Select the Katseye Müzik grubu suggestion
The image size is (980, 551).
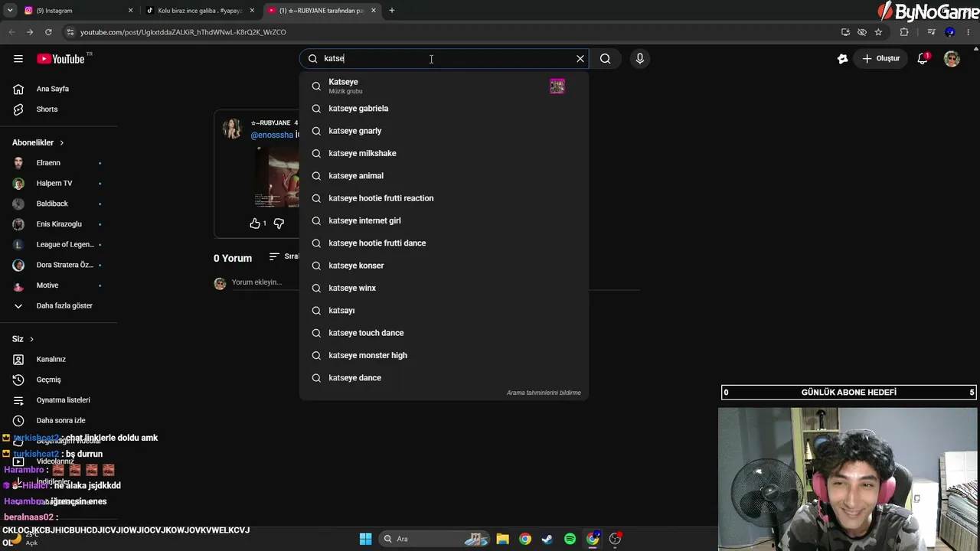pyautogui.click(x=444, y=86)
